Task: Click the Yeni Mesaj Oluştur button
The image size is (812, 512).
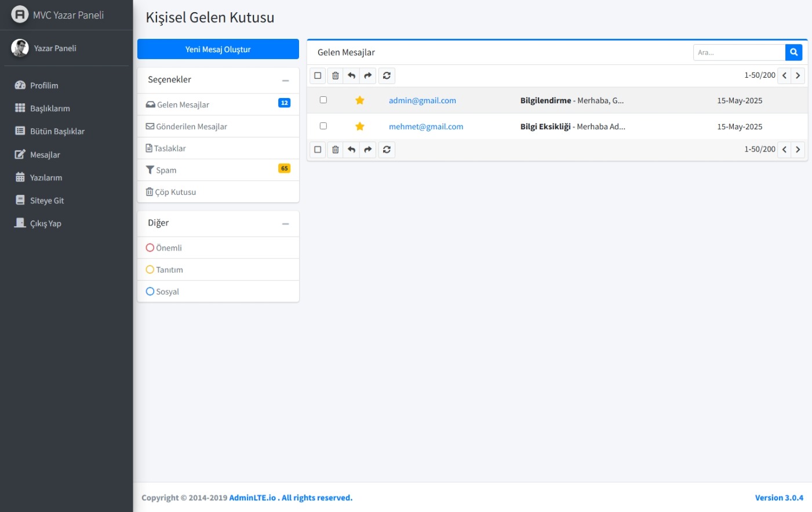Action: click(218, 49)
